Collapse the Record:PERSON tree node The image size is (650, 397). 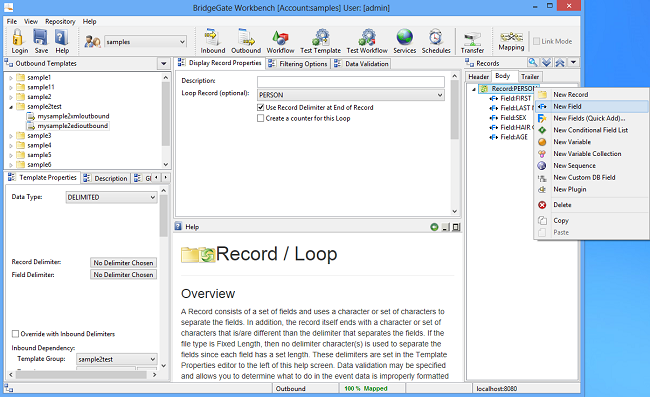tap(474, 89)
